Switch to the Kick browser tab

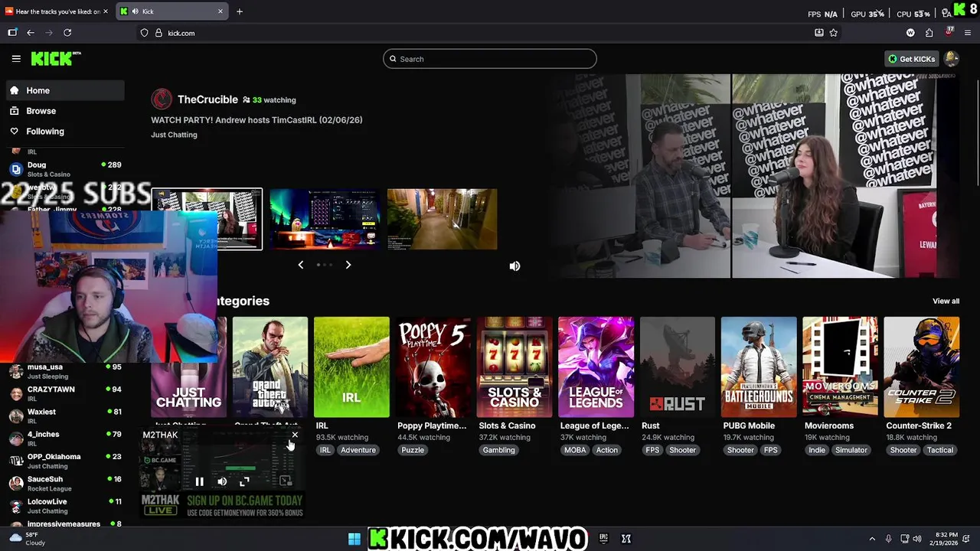click(x=171, y=11)
